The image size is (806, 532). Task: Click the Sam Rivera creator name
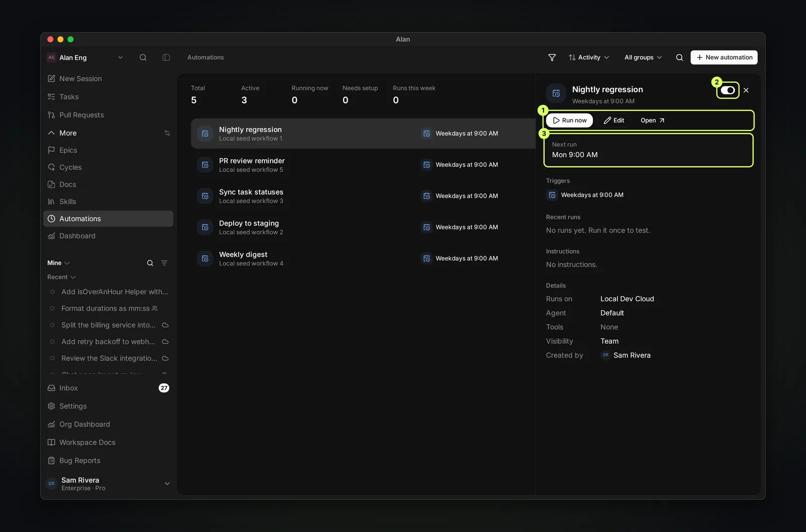pos(632,355)
